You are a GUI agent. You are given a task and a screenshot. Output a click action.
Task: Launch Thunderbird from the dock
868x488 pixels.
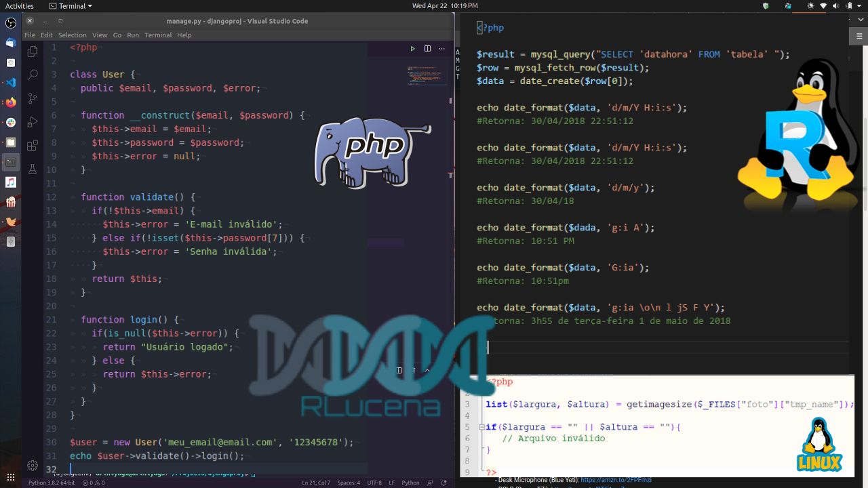(11, 43)
